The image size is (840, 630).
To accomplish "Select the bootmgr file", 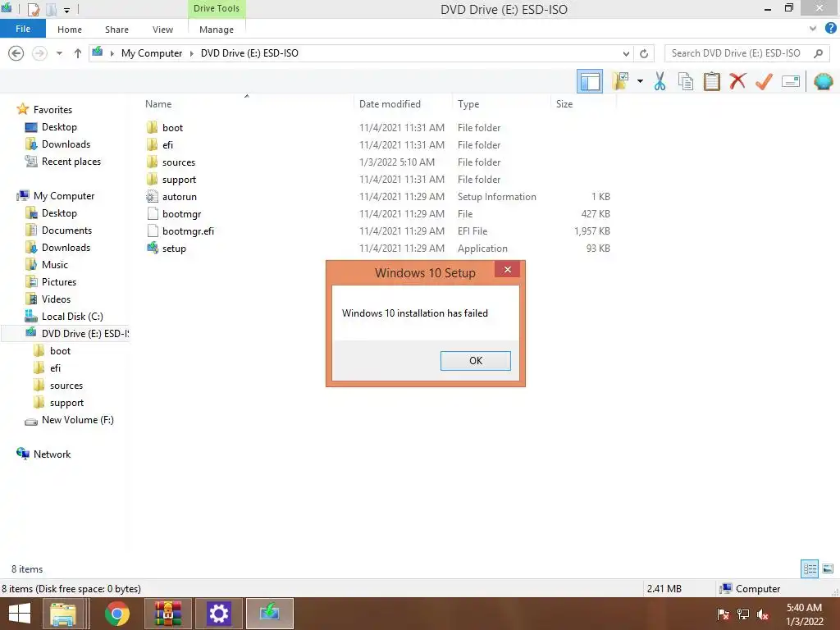I will coord(181,214).
